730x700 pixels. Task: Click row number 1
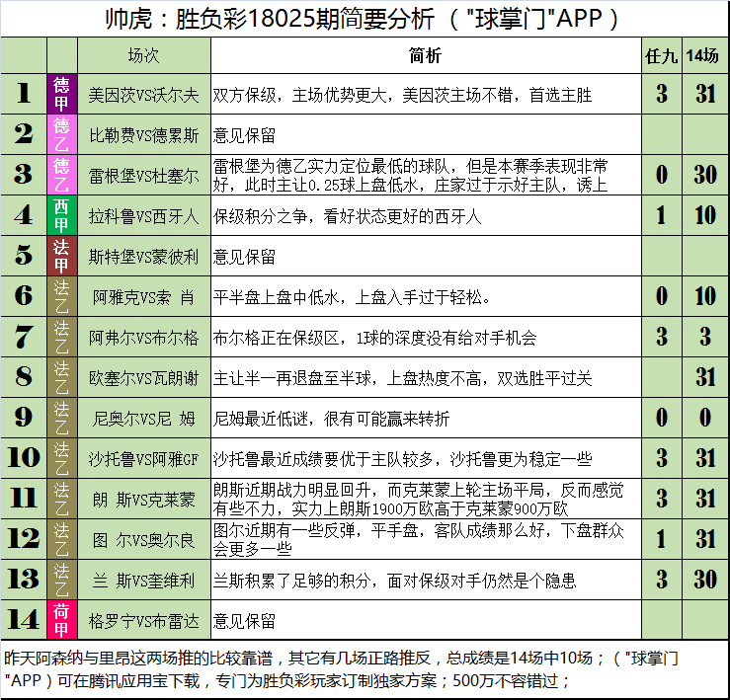point(24,93)
